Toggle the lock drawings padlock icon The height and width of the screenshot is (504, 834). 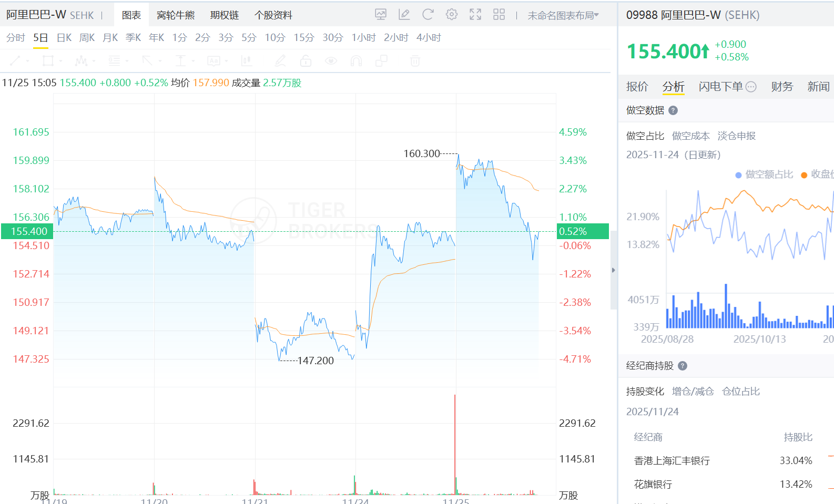(306, 61)
